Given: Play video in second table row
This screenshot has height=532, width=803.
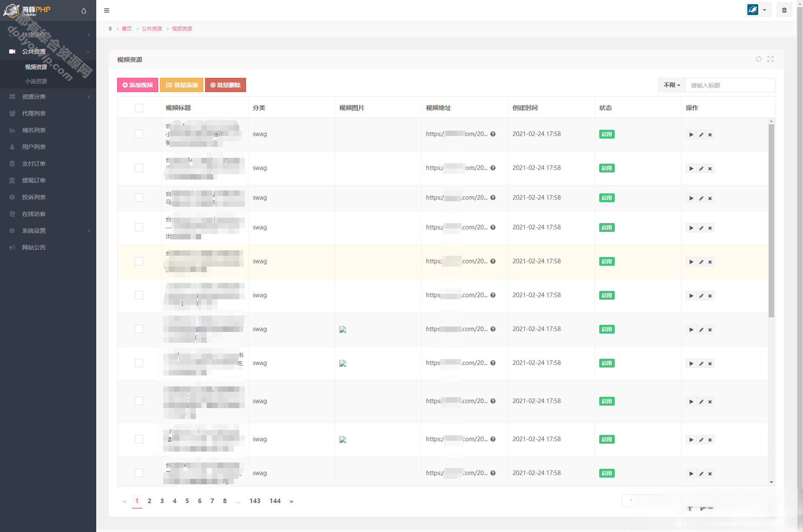Looking at the screenshot, I should click(691, 169).
